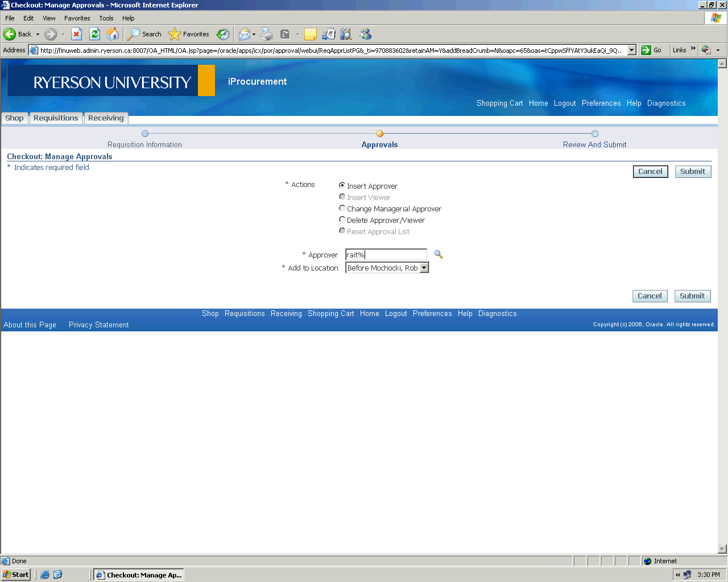Screen dimensions: 728x582
Task: Select the Insert Approver radio button
Action: coord(342,185)
